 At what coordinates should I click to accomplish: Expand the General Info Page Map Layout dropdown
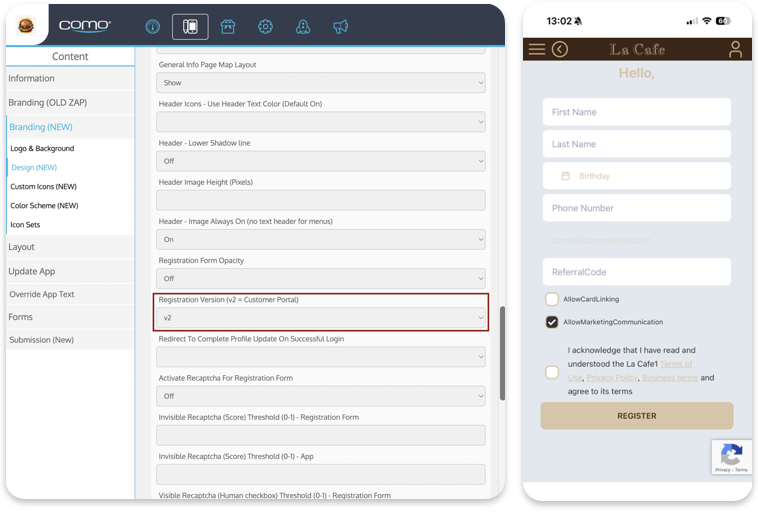[321, 83]
